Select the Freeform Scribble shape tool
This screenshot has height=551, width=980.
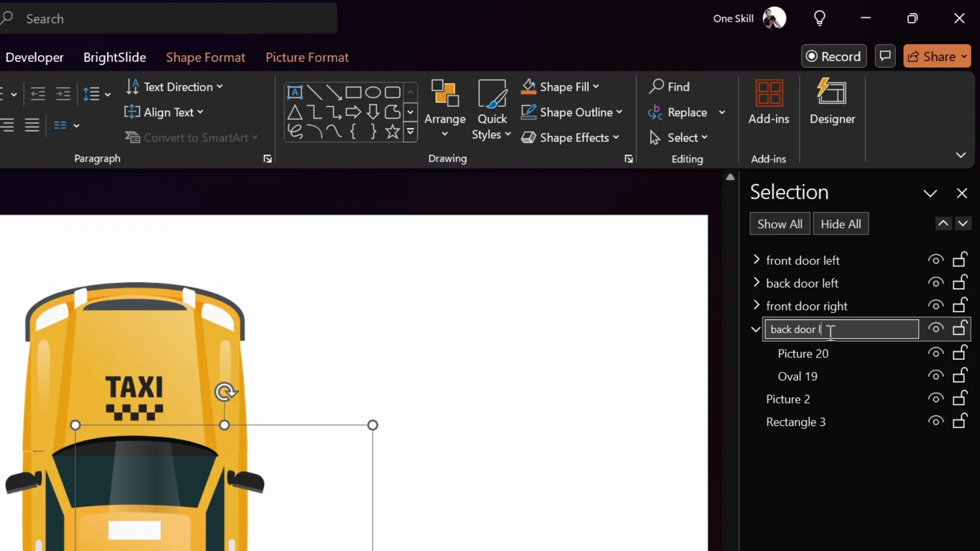point(296,131)
